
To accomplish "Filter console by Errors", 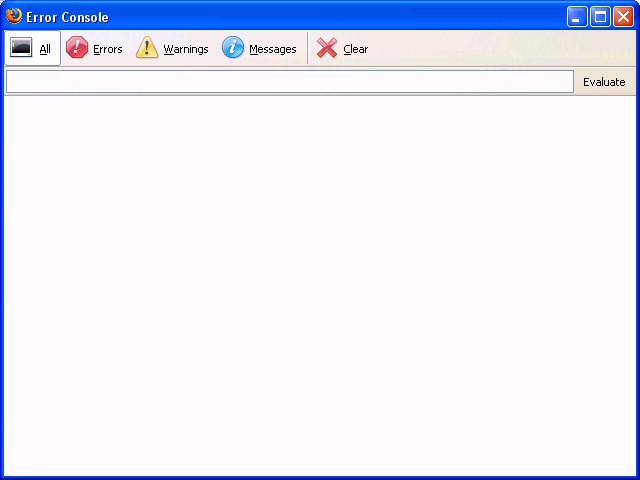I will pos(94,48).
